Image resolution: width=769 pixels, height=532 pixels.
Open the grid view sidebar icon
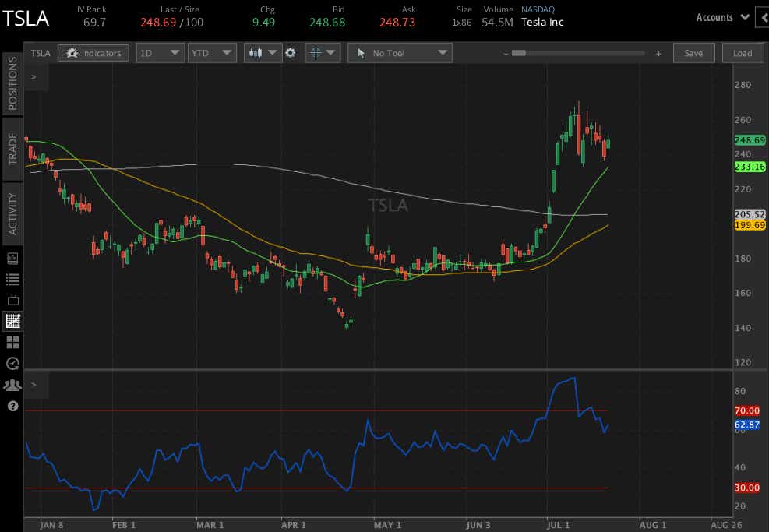point(12,342)
